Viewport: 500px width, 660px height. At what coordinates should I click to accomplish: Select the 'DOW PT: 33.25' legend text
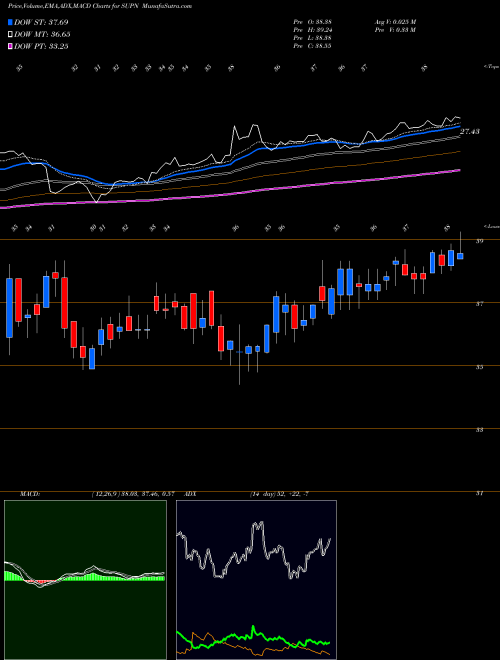click(x=41, y=46)
